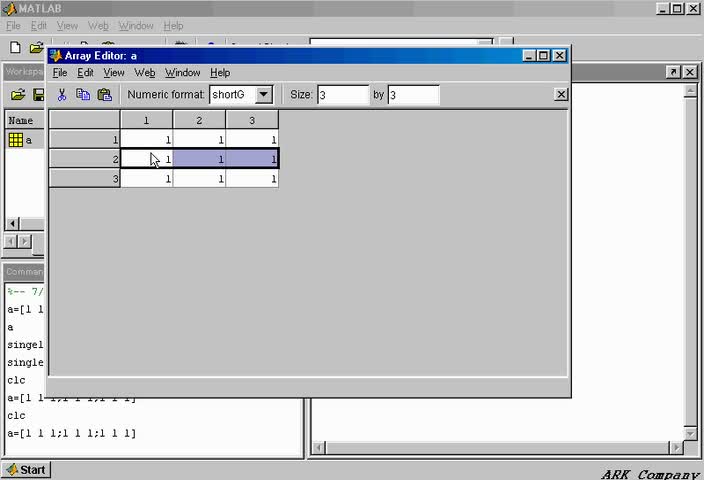
Task: Click Workspace panel open-folder icon
Action: click(x=18, y=95)
